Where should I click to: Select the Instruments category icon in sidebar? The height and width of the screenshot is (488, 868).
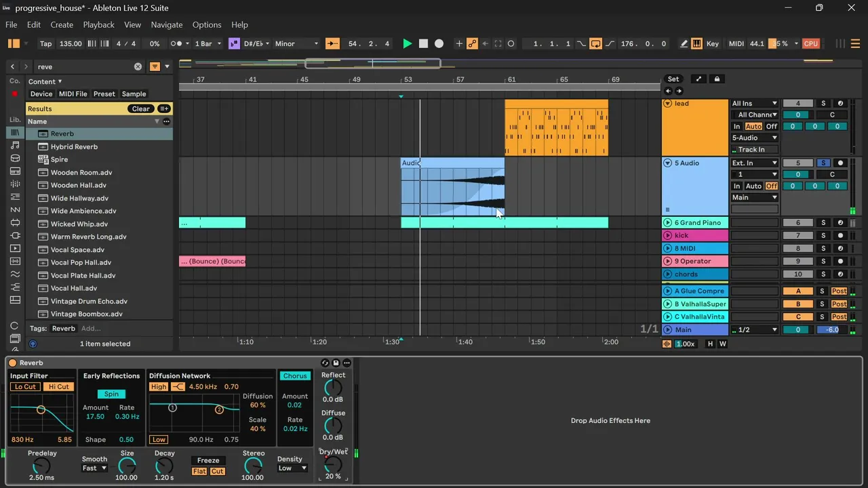pyautogui.click(x=15, y=171)
